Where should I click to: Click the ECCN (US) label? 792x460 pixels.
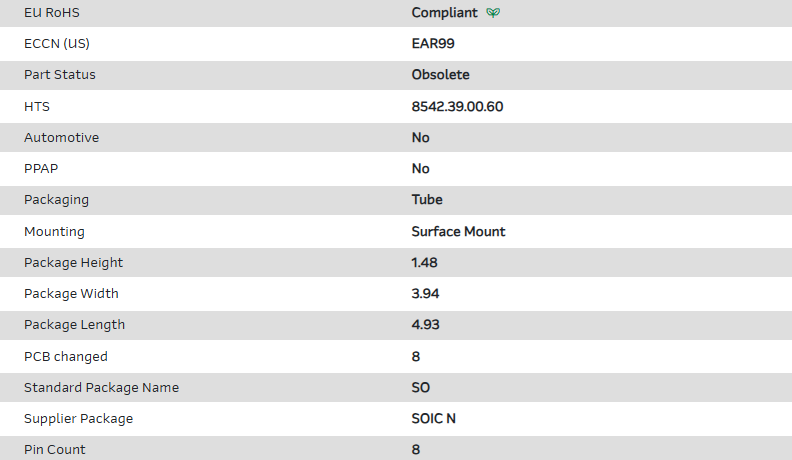tap(64, 44)
